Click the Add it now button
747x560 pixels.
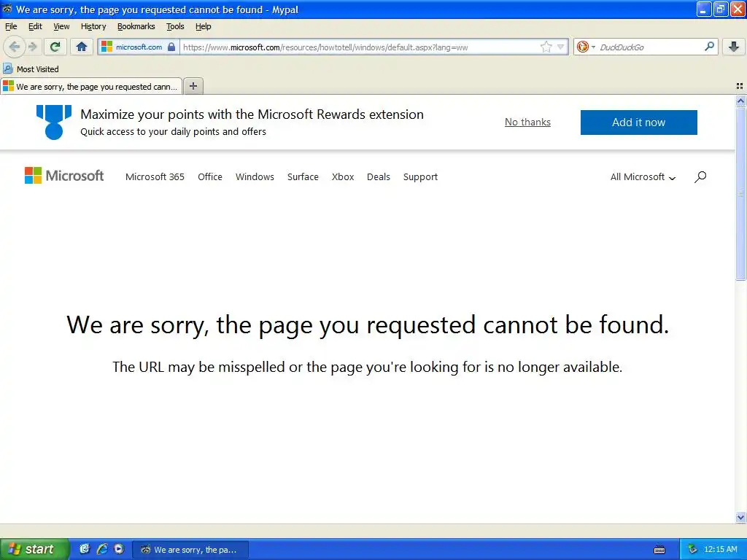coord(638,122)
